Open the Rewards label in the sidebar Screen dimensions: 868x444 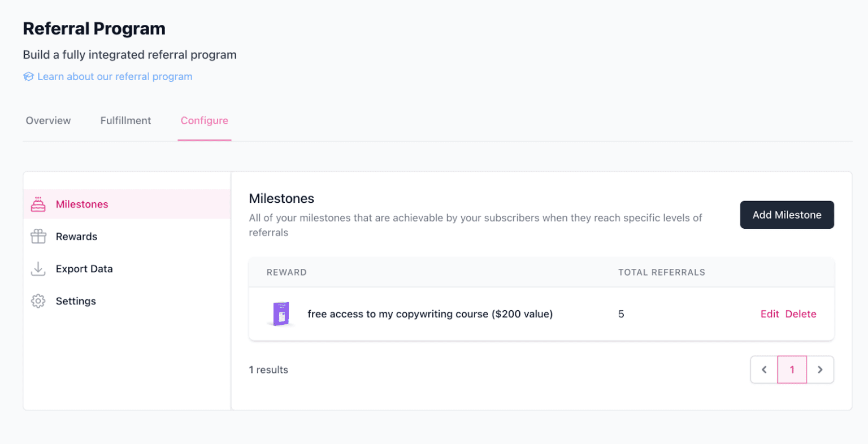click(76, 237)
